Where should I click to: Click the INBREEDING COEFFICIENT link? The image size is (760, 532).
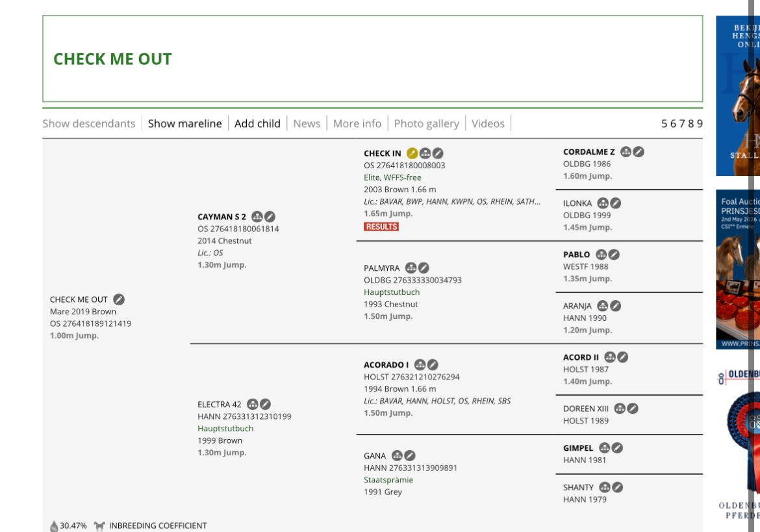pos(158,526)
